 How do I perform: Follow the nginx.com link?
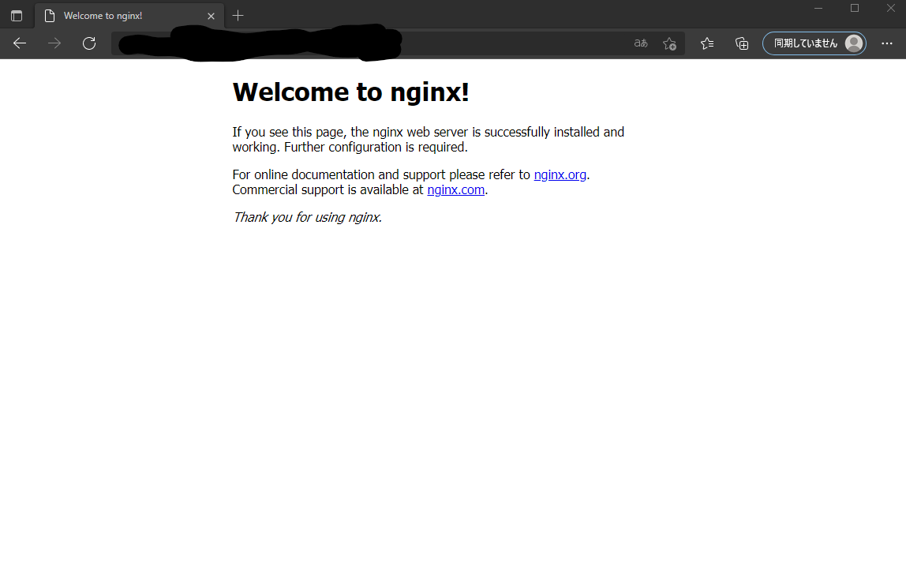(456, 190)
